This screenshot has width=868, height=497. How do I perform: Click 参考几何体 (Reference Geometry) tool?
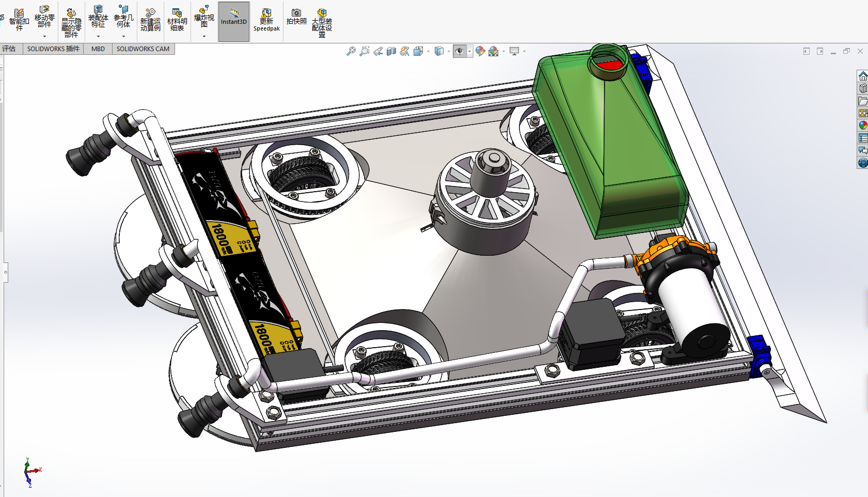(123, 17)
